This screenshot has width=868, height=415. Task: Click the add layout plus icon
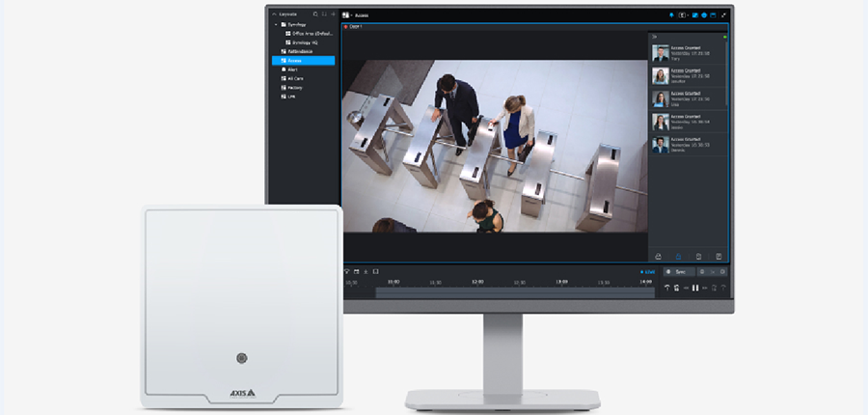(x=333, y=14)
